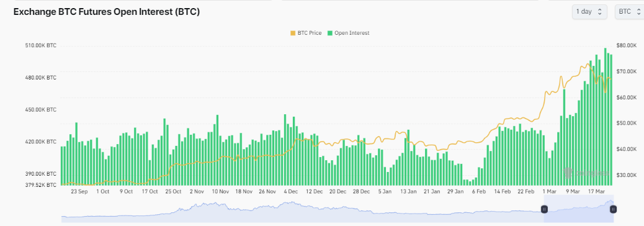Click the 17 Oct date label
The width and height of the screenshot is (644, 226).
(150, 191)
